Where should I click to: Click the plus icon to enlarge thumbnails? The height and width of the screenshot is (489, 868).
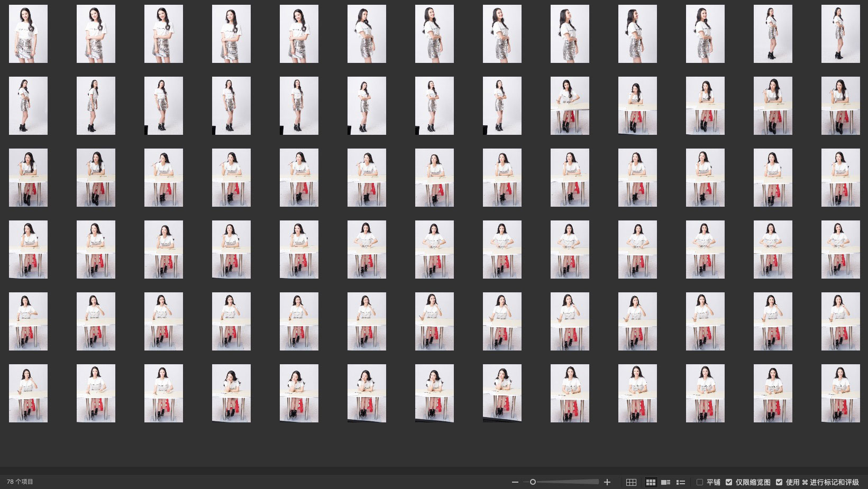click(x=607, y=482)
